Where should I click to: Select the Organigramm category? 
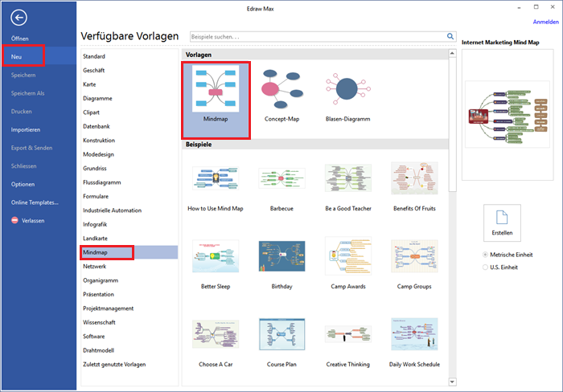101,280
